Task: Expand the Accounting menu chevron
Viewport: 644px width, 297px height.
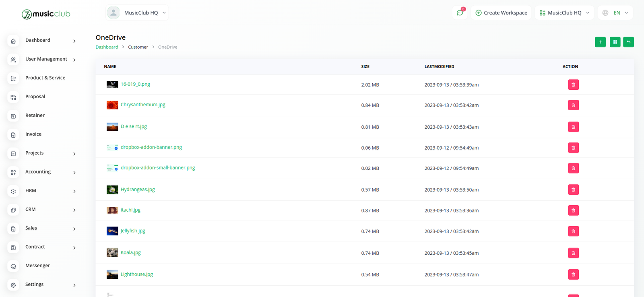Action: pyautogui.click(x=74, y=173)
